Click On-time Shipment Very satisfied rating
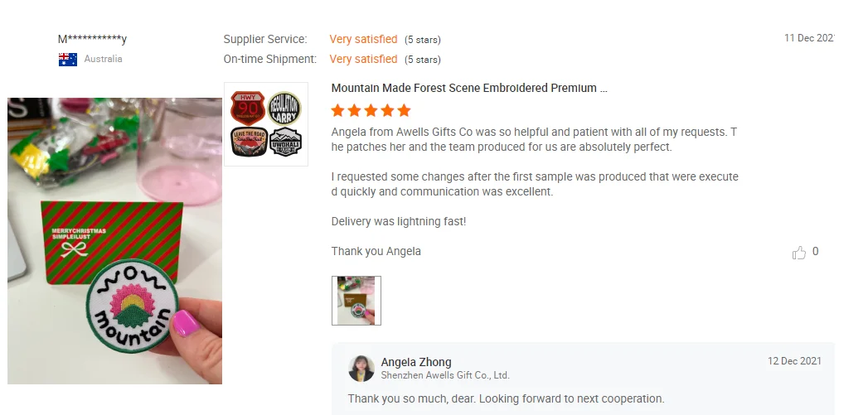The height and width of the screenshot is (415, 868). [x=363, y=59]
